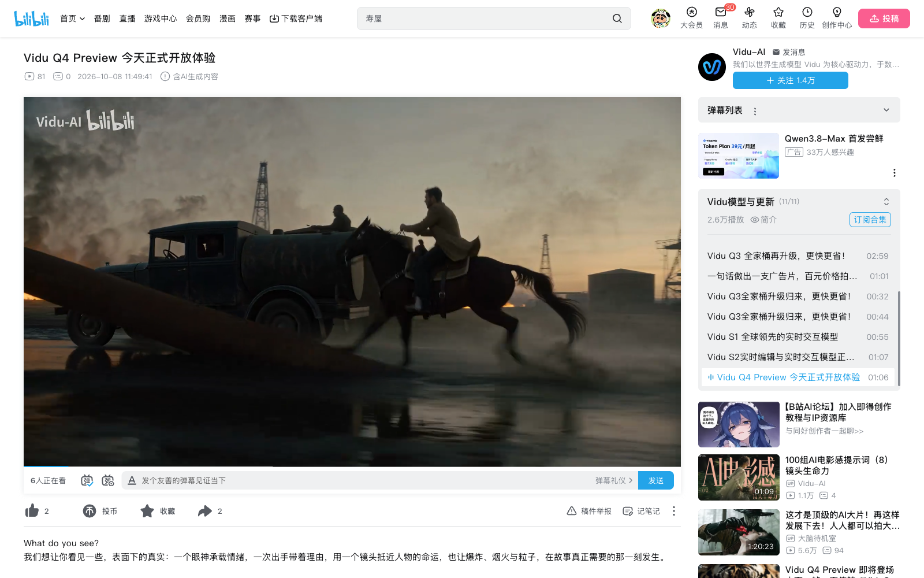Go to 番剧 menu item

(x=102, y=18)
